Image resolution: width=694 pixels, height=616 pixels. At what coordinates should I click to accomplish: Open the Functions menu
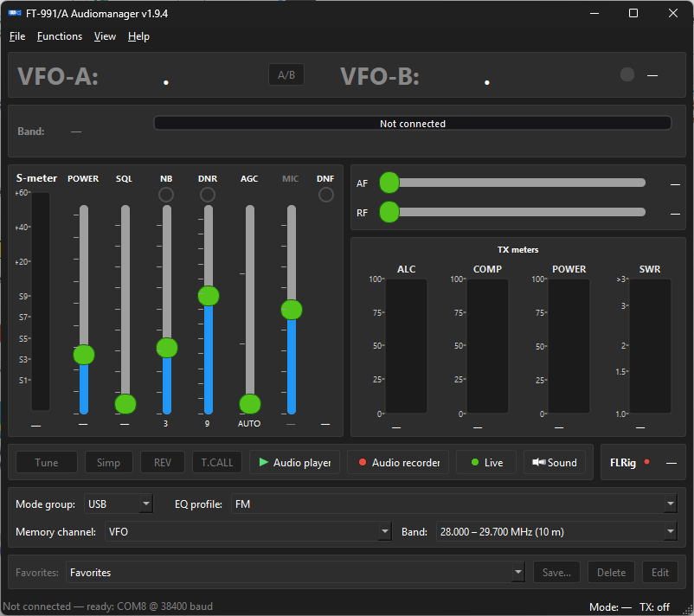[x=60, y=36]
